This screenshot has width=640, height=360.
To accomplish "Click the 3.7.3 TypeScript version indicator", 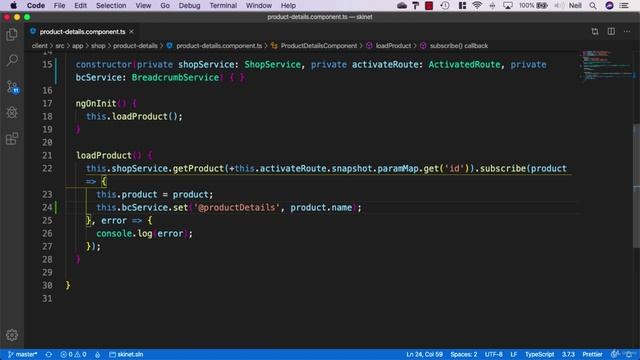I will [568, 354].
